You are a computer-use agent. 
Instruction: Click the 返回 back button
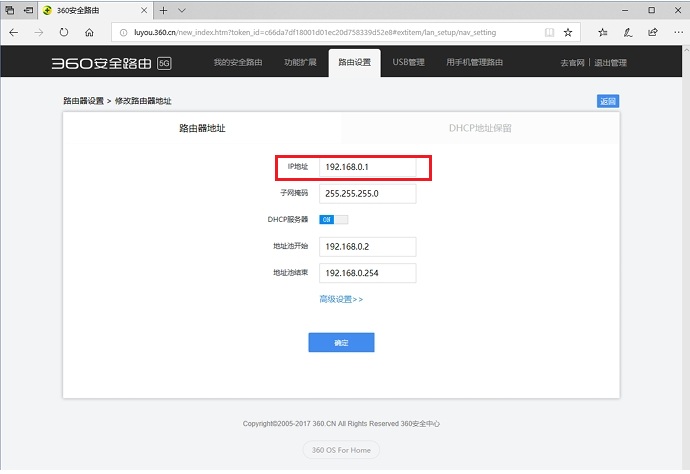(608, 101)
